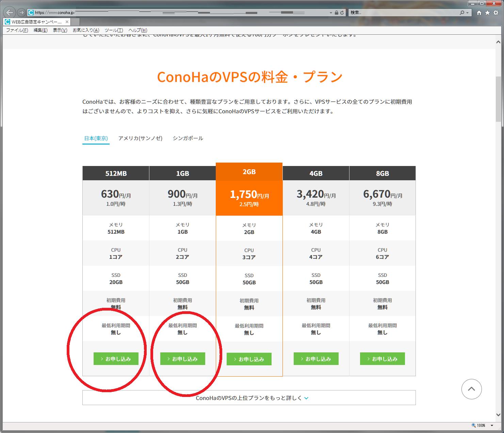Refresh the page with the reload icon

(342, 13)
